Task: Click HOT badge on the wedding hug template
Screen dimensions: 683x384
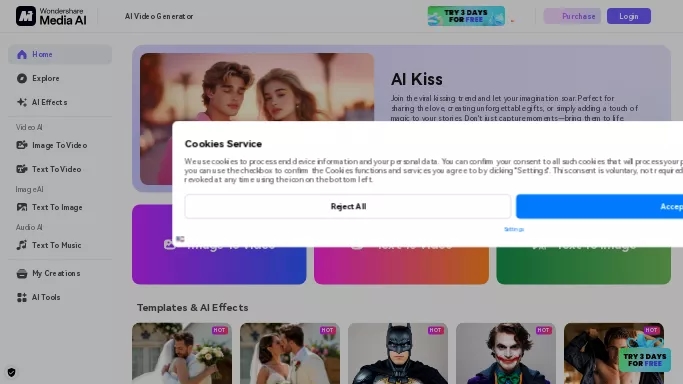Action: [219, 330]
